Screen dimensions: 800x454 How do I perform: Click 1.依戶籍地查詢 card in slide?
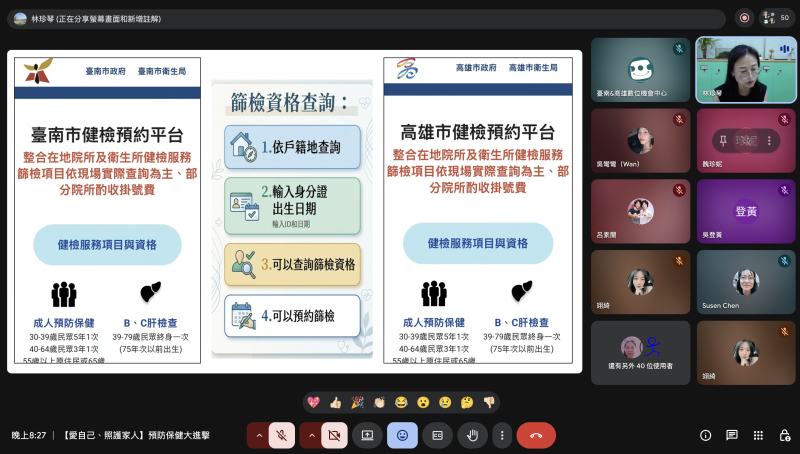point(292,147)
